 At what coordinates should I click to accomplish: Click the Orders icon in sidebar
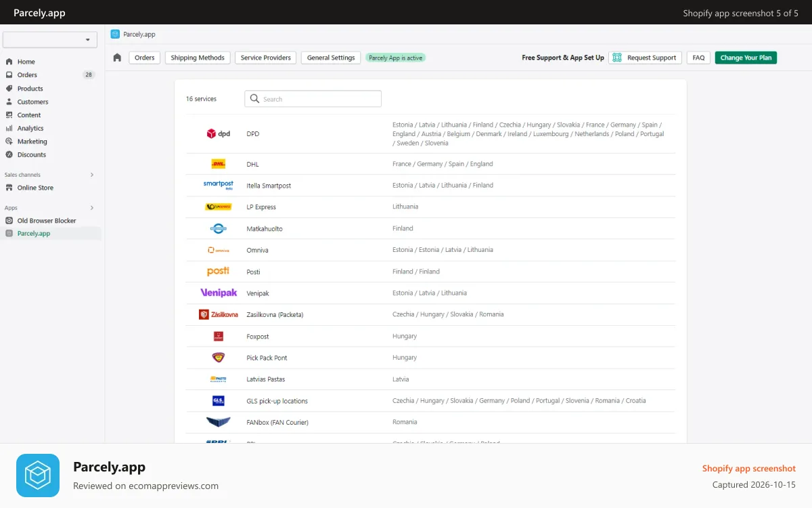tap(9, 75)
